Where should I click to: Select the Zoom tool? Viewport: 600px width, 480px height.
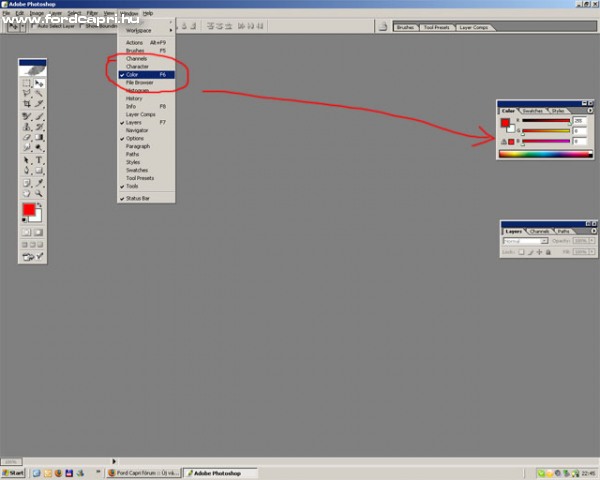coord(39,193)
